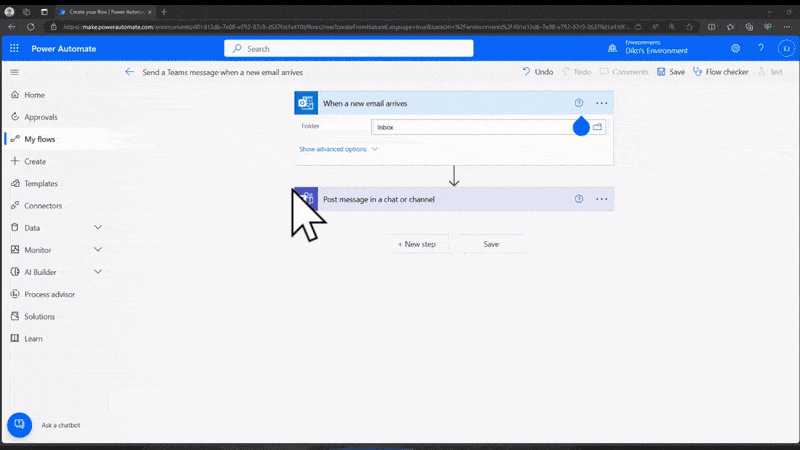This screenshot has width=800, height=450.
Task: Open help for the email trigger
Action: click(x=579, y=103)
